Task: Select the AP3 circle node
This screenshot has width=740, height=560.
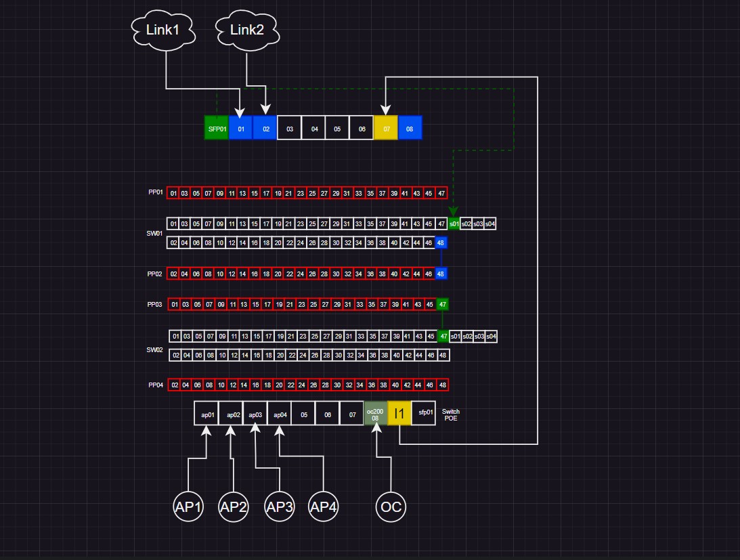Action: tap(280, 507)
